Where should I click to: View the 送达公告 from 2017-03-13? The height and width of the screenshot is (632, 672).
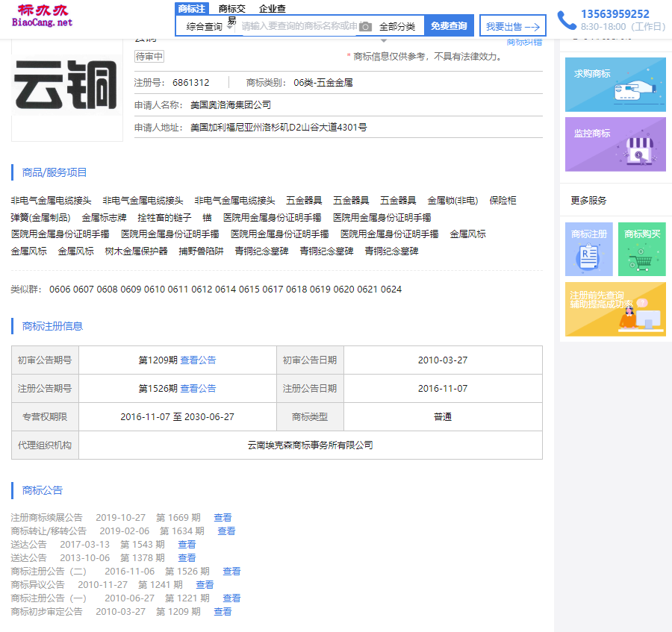pos(187,544)
